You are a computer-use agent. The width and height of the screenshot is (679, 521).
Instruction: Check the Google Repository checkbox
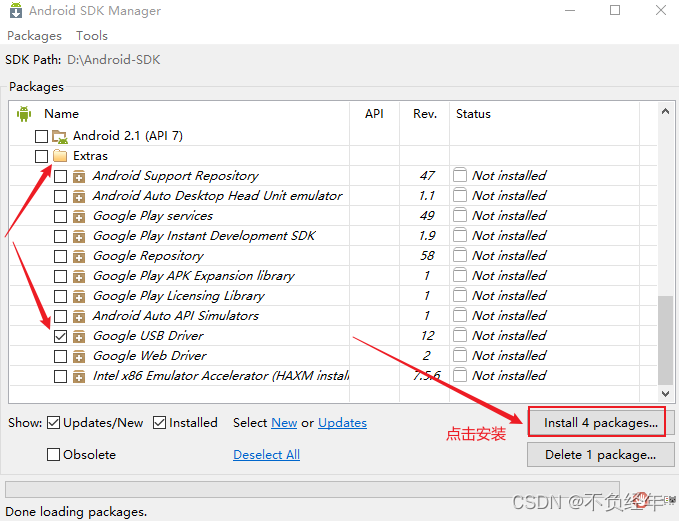click(x=61, y=256)
